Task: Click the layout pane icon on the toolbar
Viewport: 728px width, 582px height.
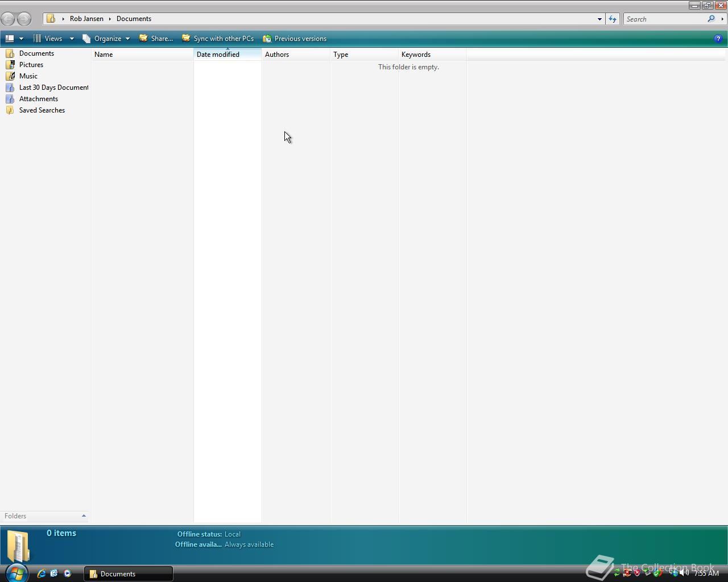Action: tap(10, 39)
